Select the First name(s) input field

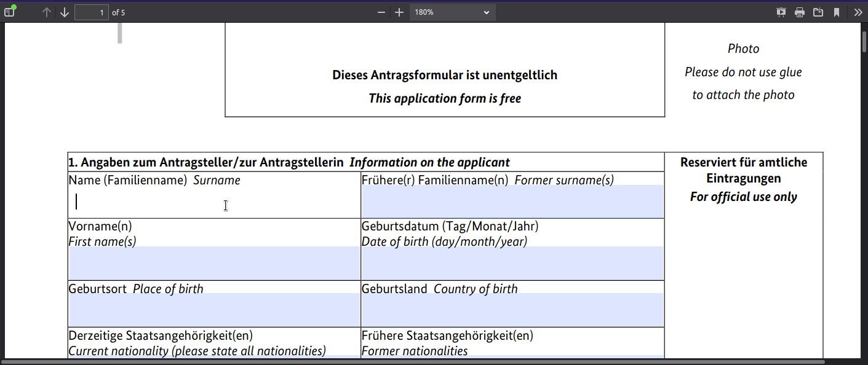214,263
